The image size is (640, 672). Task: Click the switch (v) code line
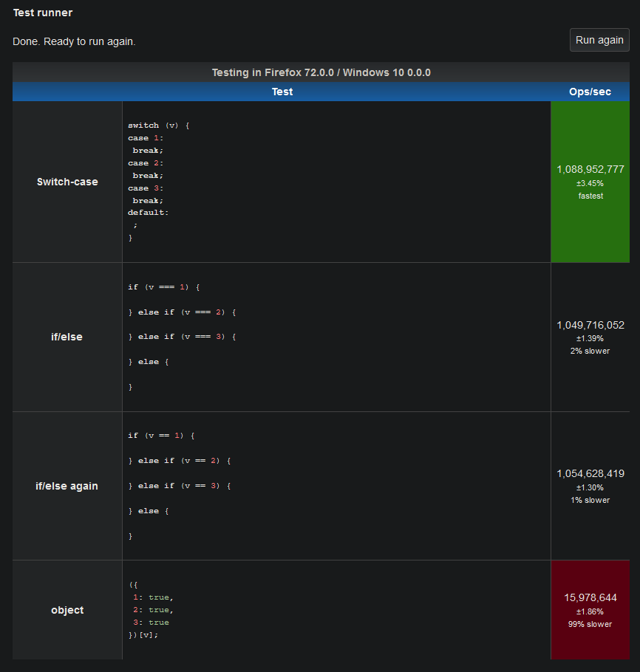click(158, 125)
